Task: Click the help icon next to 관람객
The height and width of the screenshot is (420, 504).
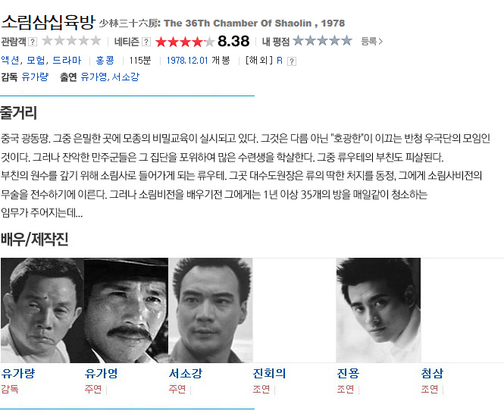Action: 33,42
